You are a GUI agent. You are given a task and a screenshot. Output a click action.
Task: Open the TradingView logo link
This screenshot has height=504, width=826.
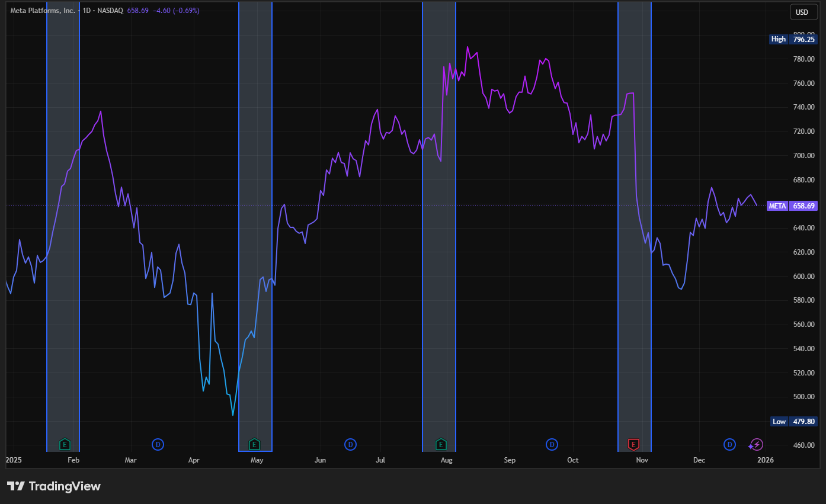point(54,486)
